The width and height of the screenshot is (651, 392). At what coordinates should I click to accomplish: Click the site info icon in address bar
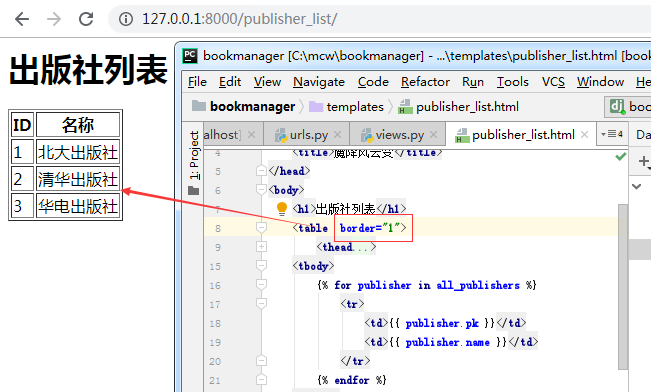pos(126,19)
